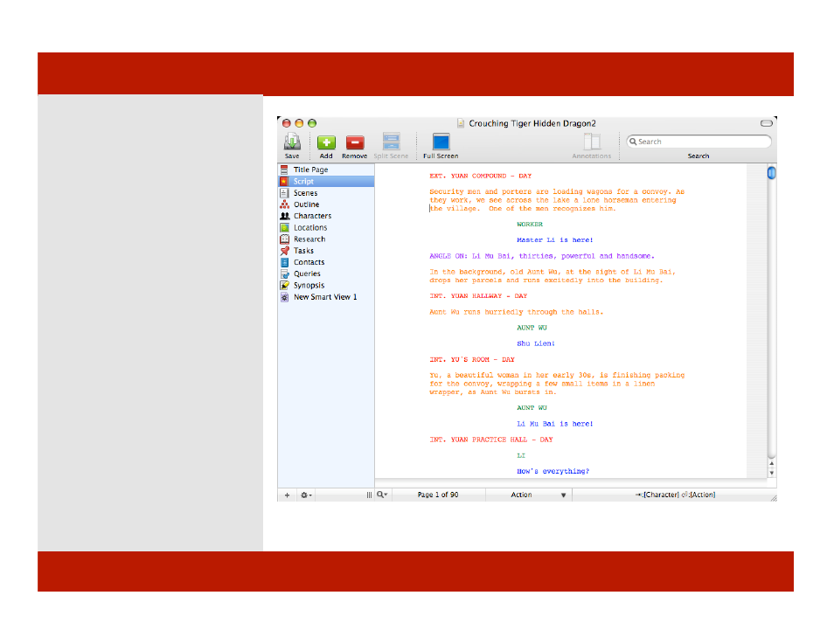
Task: Click the "In the background, old Aunt Wu" line
Action: (x=553, y=276)
